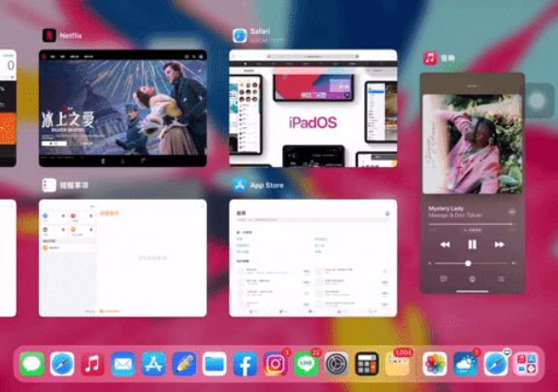Click the Music volume slider knob
This screenshot has width=558, height=392.
(469, 263)
